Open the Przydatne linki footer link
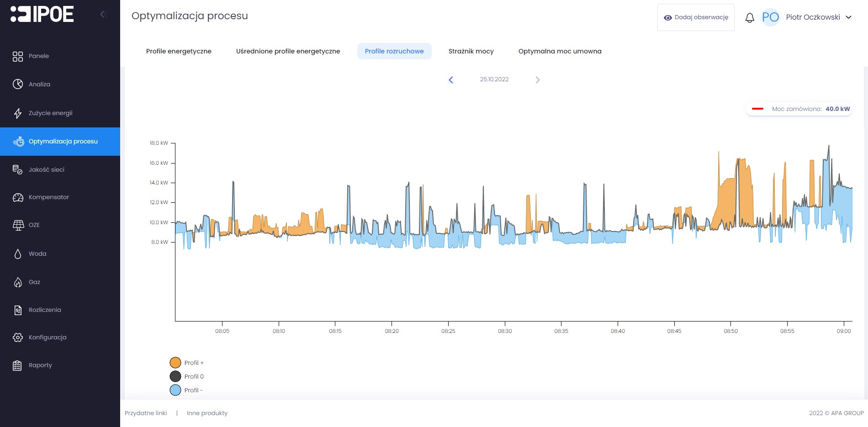This screenshot has width=868, height=427. [146, 413]
